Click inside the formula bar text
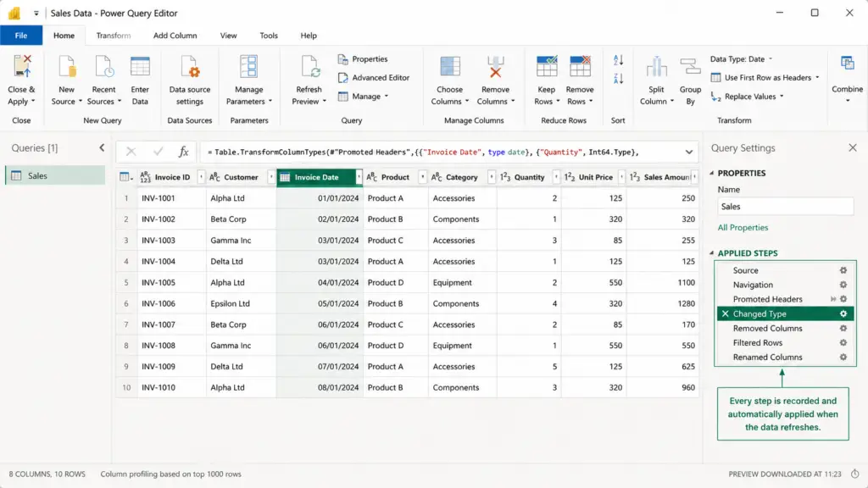This screenshot has width=868, height=488. pos(424,152)
